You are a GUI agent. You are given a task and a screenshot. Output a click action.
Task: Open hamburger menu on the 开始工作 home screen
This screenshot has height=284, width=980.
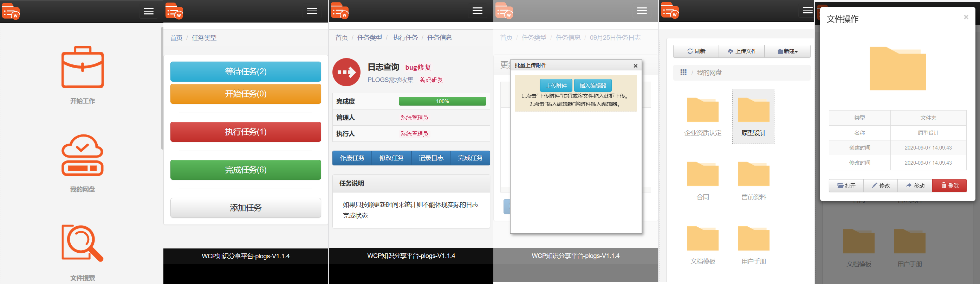pos(148,11)
